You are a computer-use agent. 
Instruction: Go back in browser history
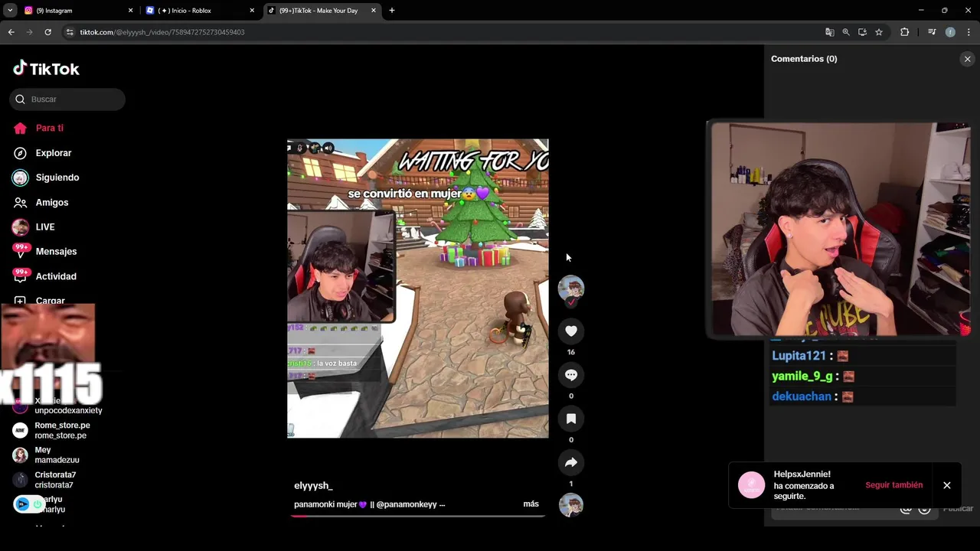(x=11, y=32)
